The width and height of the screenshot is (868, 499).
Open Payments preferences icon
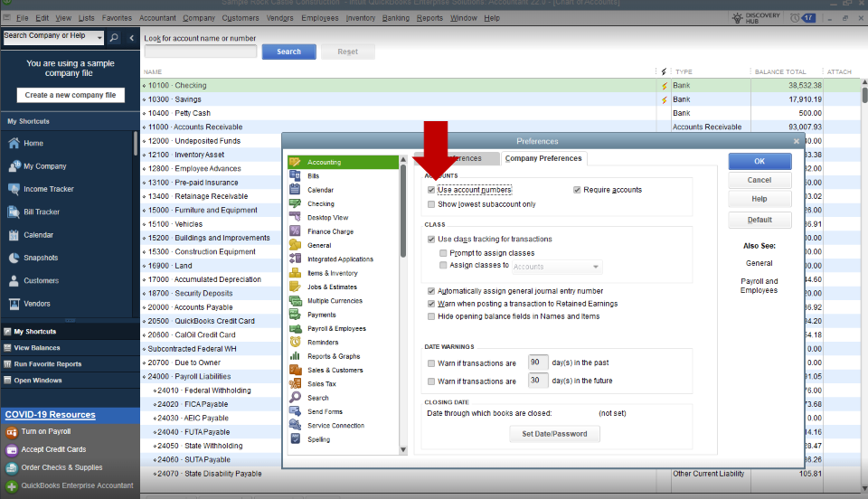click(x=295, y=315)
